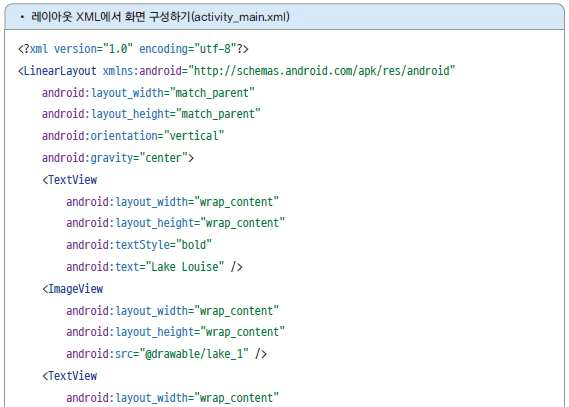569x407 pixels.
Task: Click the android:orientation="vertical" line
Action: [133, 136]
